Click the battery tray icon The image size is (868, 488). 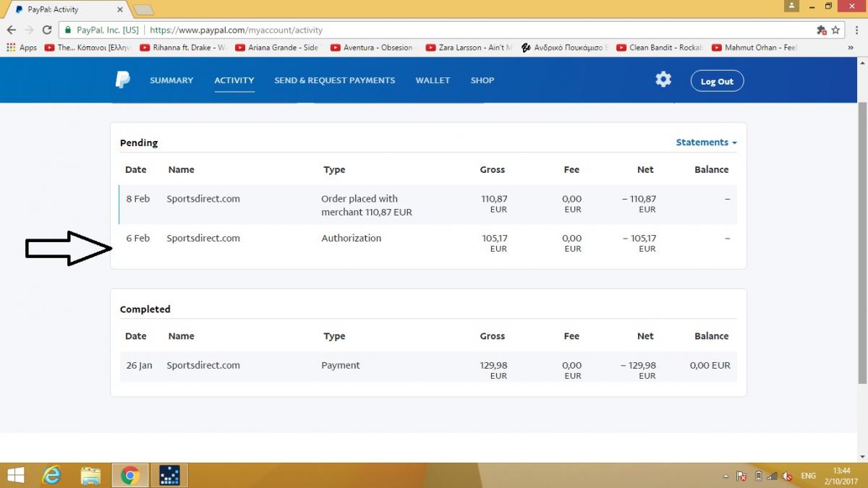[x=758, y=476]
